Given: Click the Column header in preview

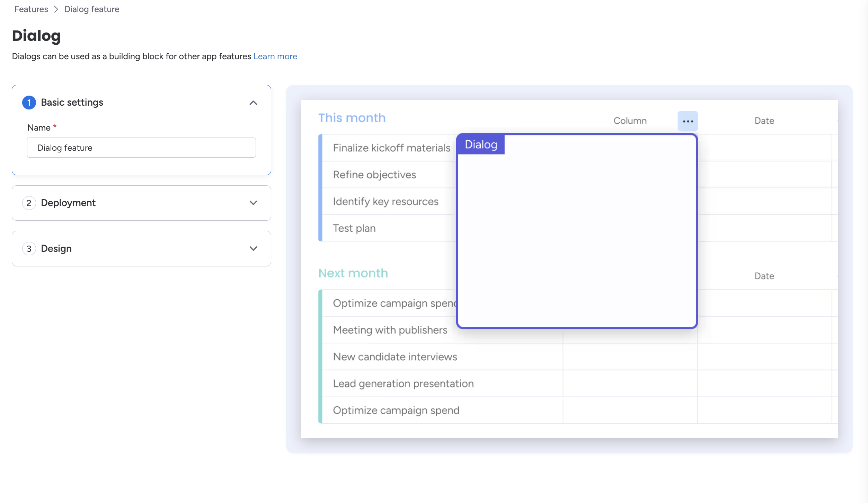Looking at the screenshot, I should click(x=630, y=121).
